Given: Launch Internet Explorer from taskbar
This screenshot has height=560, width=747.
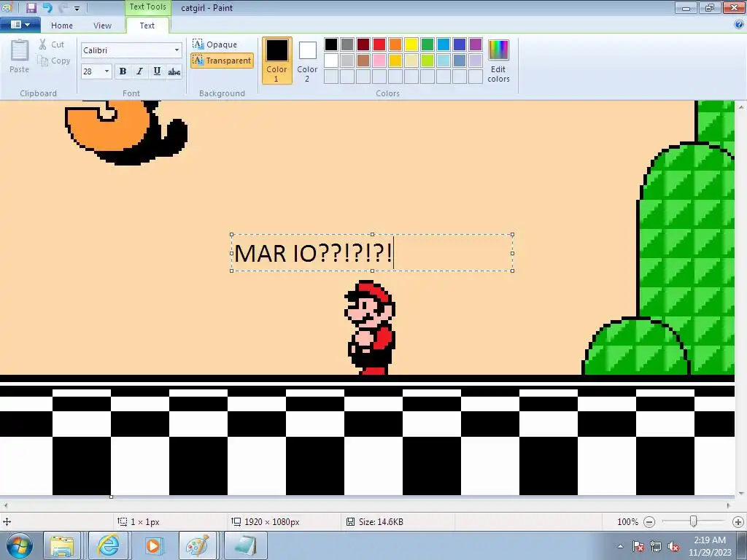Looking at the screenshot, I should [x=108, y=545].
